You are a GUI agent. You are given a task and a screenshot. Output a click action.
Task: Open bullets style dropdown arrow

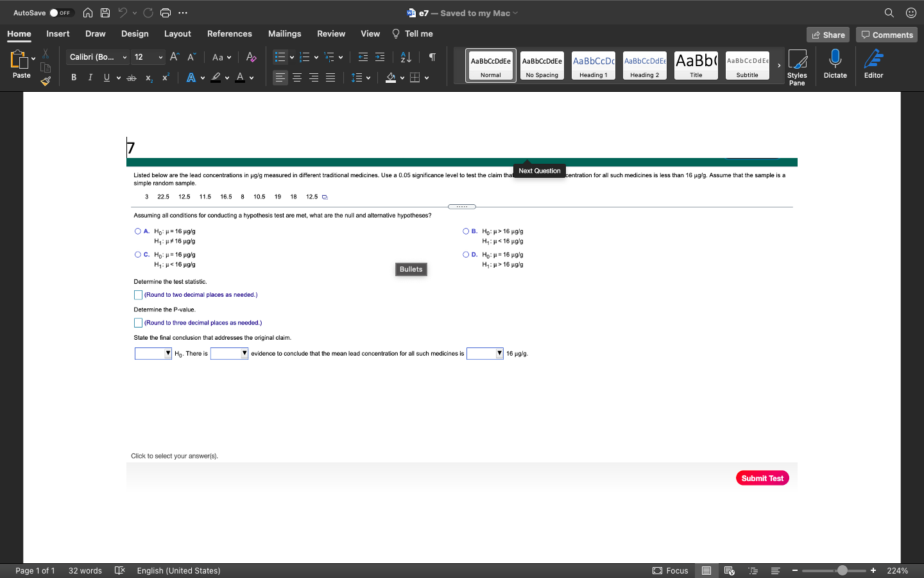tap(292, 57)
